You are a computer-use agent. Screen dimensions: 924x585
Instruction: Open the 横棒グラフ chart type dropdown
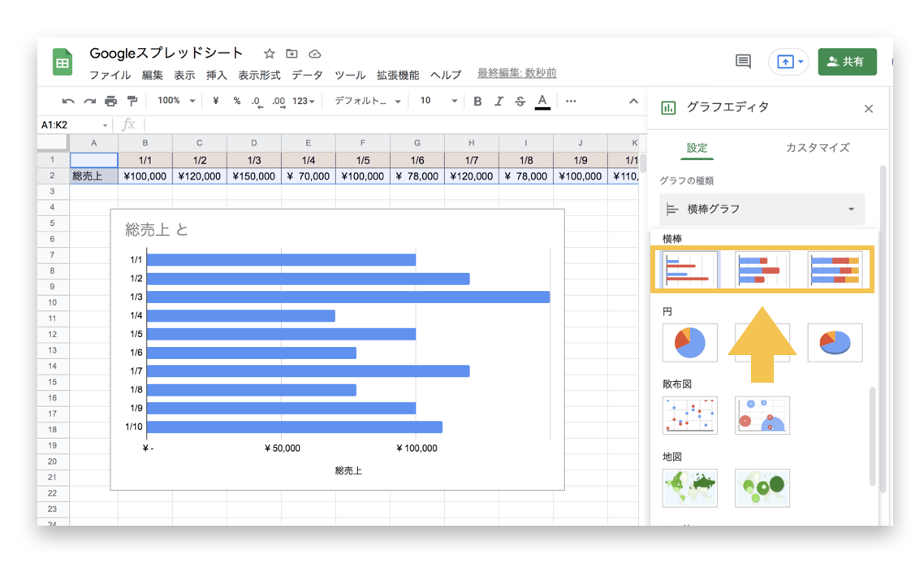(761, 209)
